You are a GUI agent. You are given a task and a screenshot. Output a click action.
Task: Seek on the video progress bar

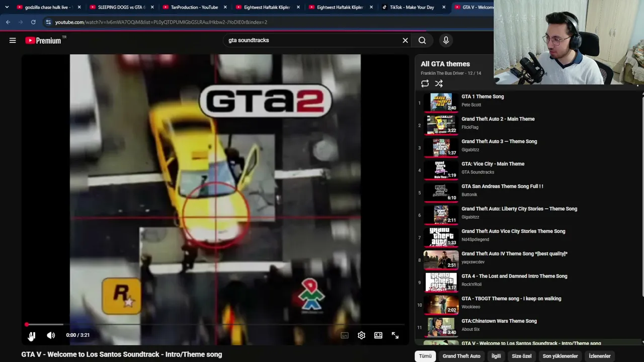tap(215, 324)
